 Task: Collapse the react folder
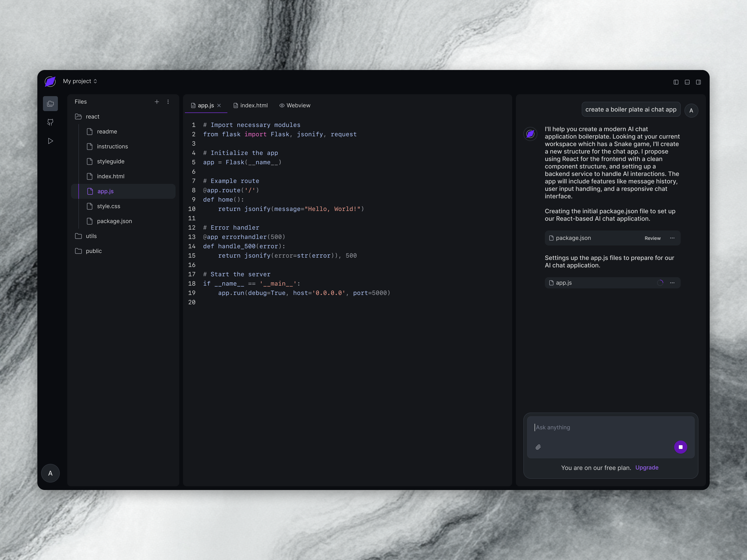(92, 116)
